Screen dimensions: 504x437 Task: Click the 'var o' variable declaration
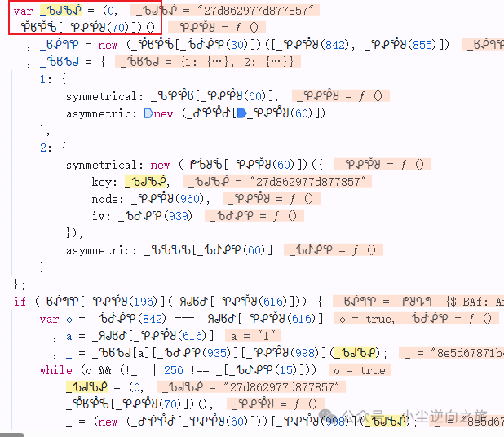click(x=56, y=319)
